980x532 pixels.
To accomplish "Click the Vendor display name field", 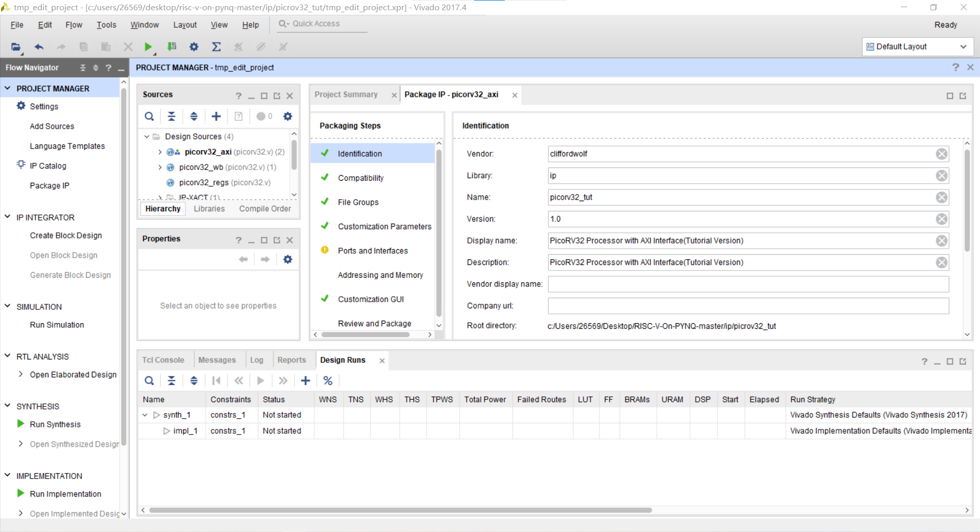I will click(x=748, y=284).
